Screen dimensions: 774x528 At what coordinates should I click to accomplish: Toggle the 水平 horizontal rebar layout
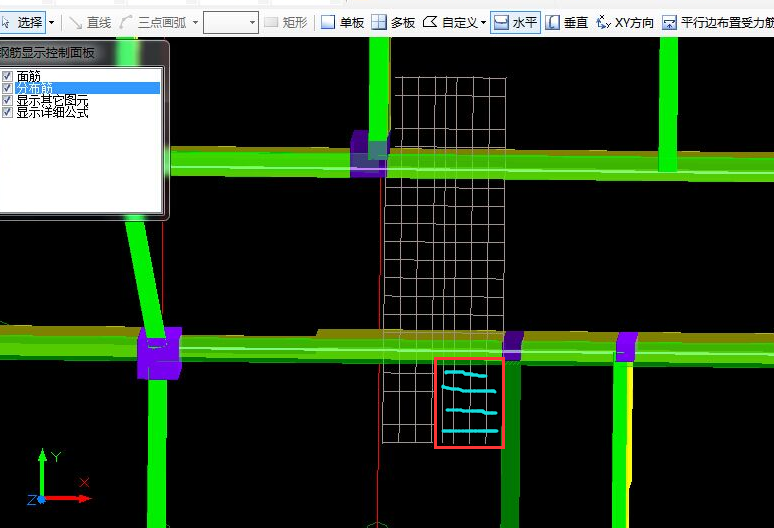[x=515, y=23]
